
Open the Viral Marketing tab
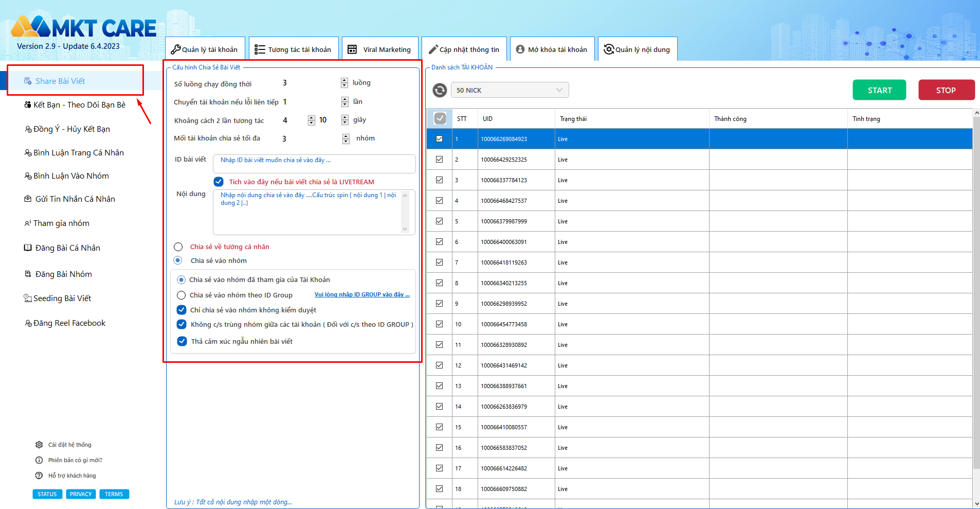point(379,49)
